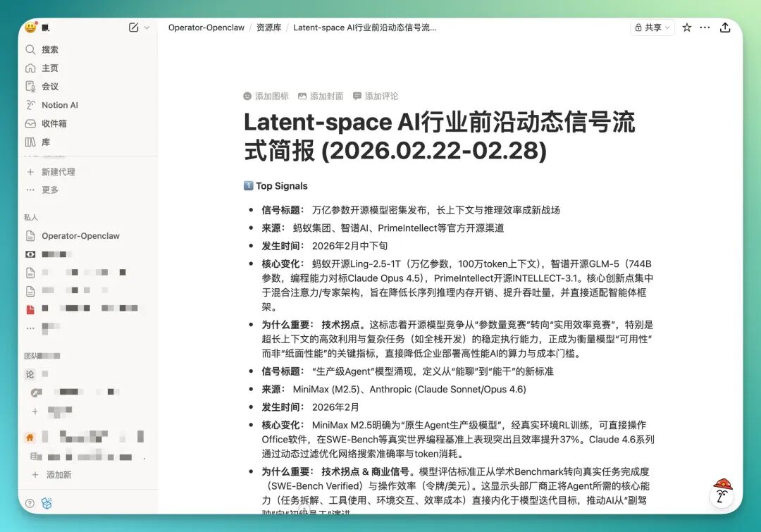Screen dimensions: 761x532
Task: Click the page title heading
Action: point(439,136)
